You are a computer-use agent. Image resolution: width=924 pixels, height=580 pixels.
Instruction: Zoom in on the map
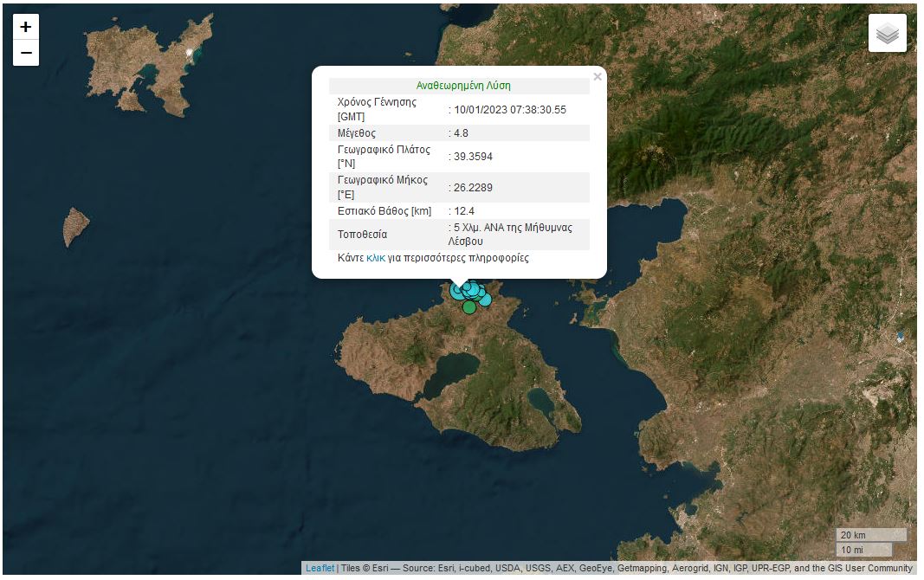click(26, 27)
